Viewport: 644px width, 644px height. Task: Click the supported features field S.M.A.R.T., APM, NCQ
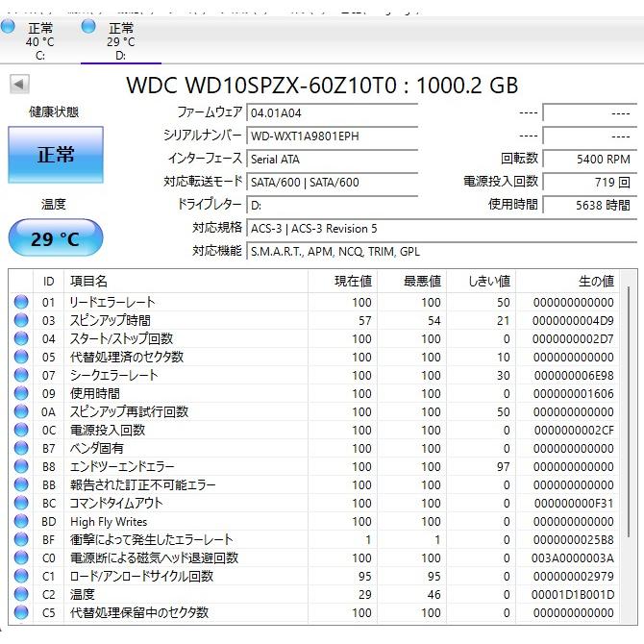click(441, 252)
